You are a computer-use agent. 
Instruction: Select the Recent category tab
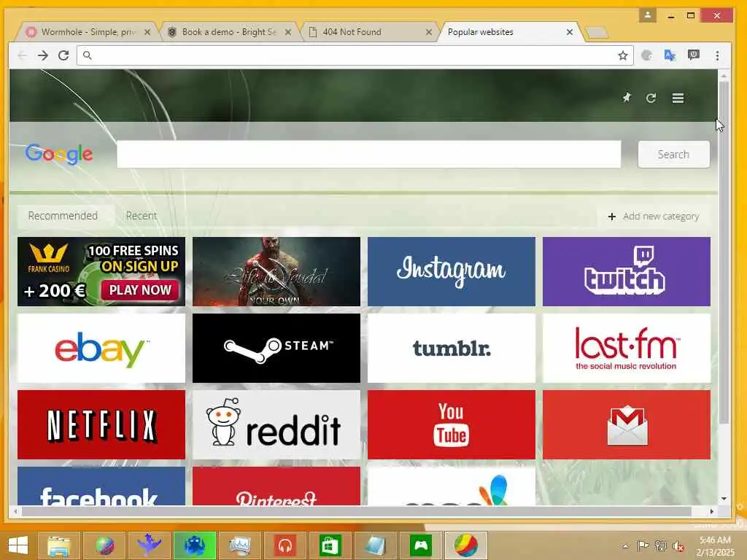142,216
